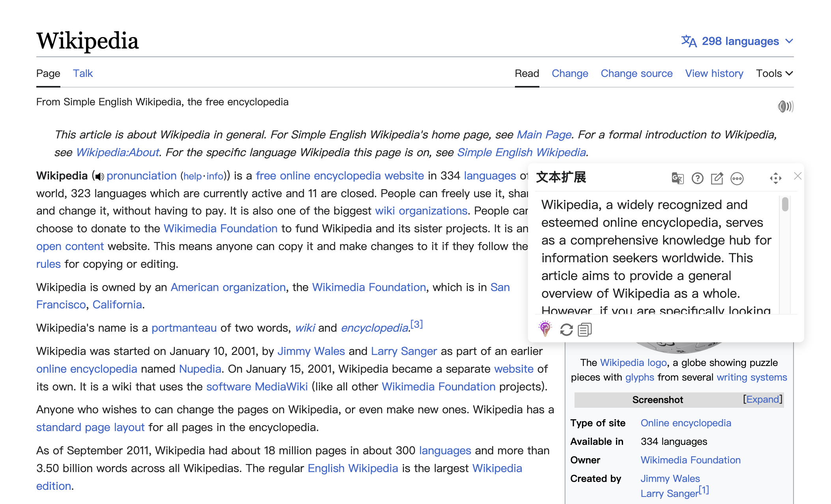This screenshot has height=504, width=831.
Task: Refresh the expanded text result
Action: pos(566,329)
